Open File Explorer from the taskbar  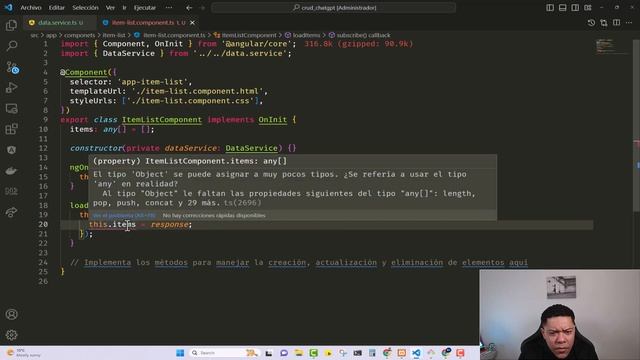298,353
